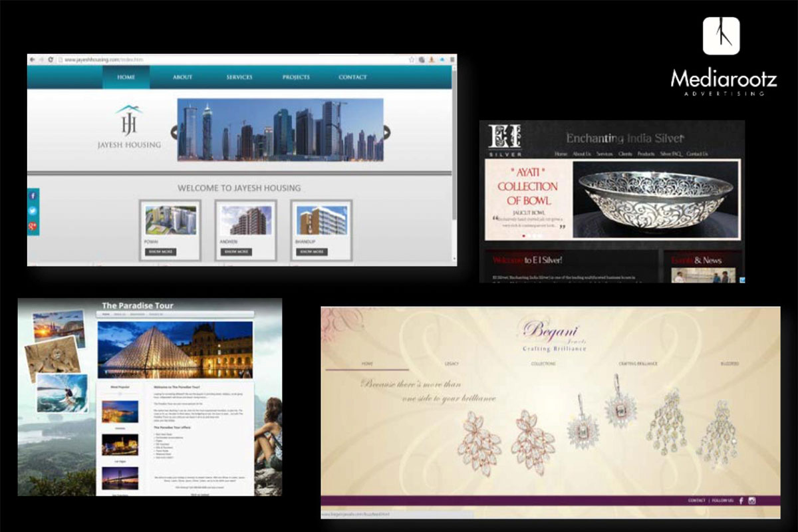Viewport: 798px width, 532px height.
Task: Click the bridge thumbnail under Most Popular
Action: tap(120, 477)
